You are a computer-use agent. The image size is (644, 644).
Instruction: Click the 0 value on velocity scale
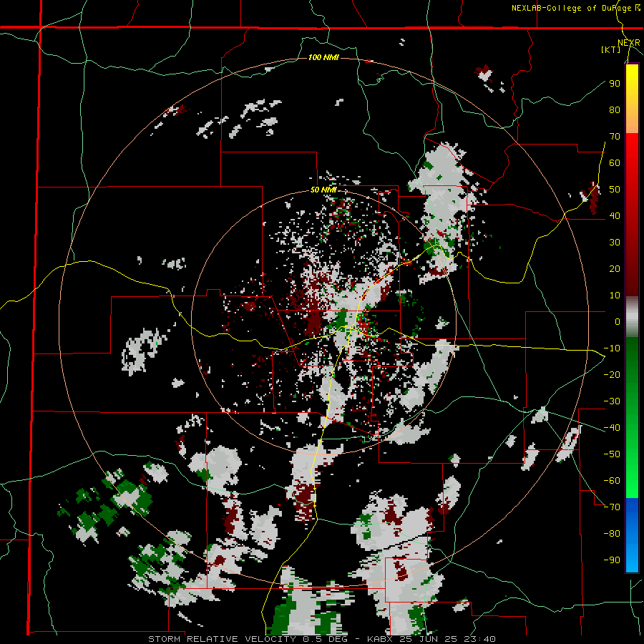coord(618,321)
